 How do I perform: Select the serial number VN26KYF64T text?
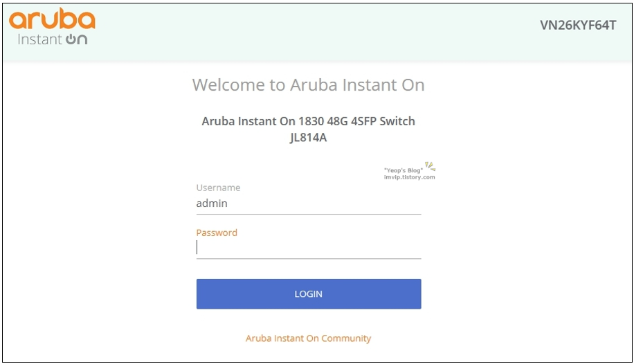[578, 26]
